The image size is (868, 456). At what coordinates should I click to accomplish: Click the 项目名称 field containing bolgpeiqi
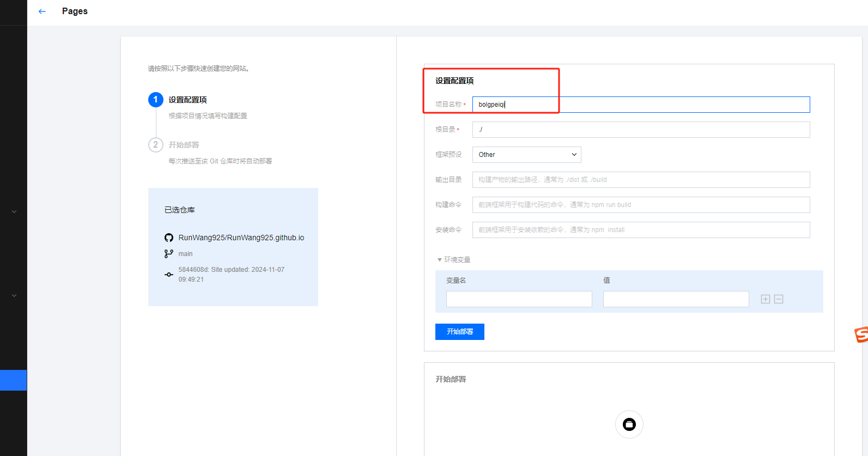[x=640, y=105]
